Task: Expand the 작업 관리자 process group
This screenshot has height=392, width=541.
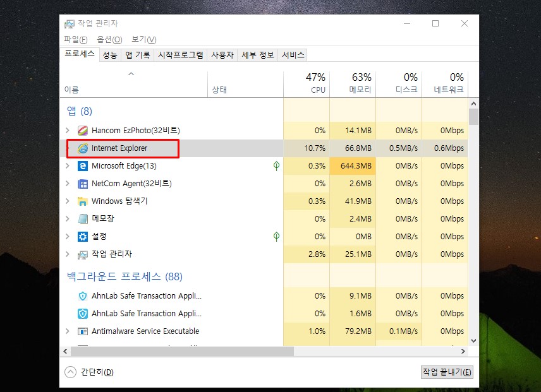Action: coord(68,254)
